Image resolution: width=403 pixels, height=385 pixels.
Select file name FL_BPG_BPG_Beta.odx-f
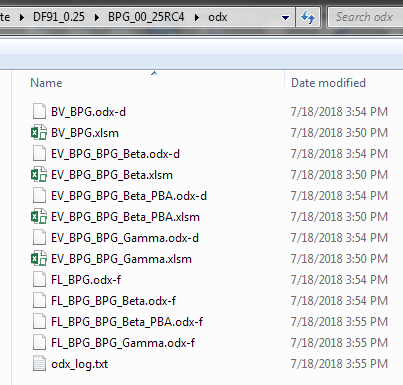(113, 301)
